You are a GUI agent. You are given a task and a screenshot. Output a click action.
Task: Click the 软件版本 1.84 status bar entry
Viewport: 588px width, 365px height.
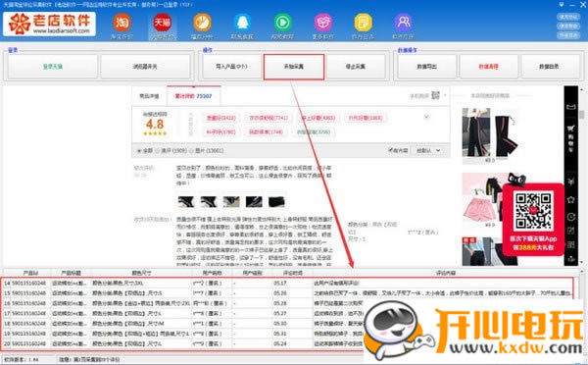pos(22,360)
